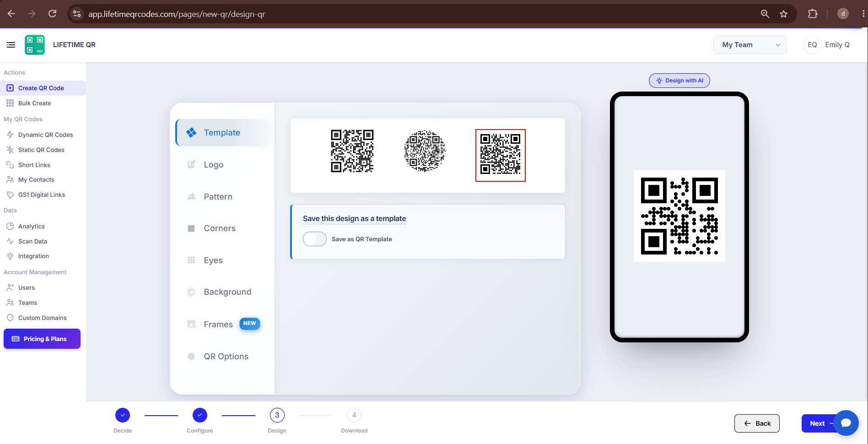The height and width of the screenshot is (444, 868).
Task: Bookmark page with star icon
Action: click(x=784, y=14)
